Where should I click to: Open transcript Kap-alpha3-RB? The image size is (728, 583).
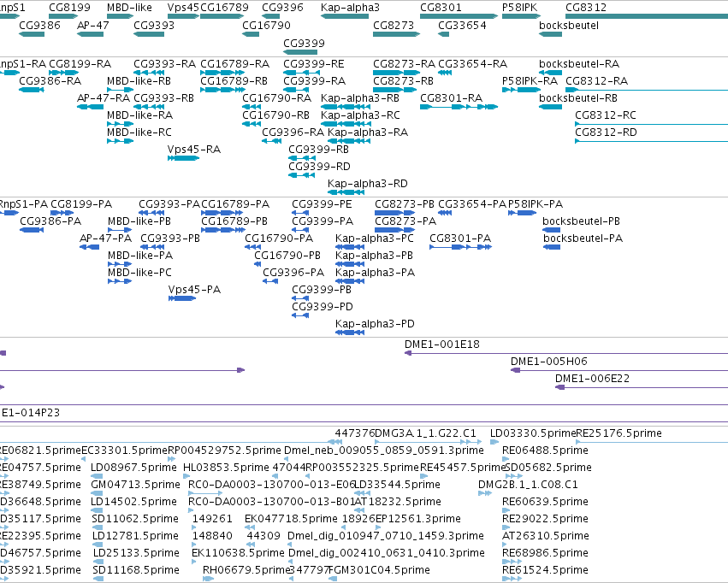tap(360, 97)
